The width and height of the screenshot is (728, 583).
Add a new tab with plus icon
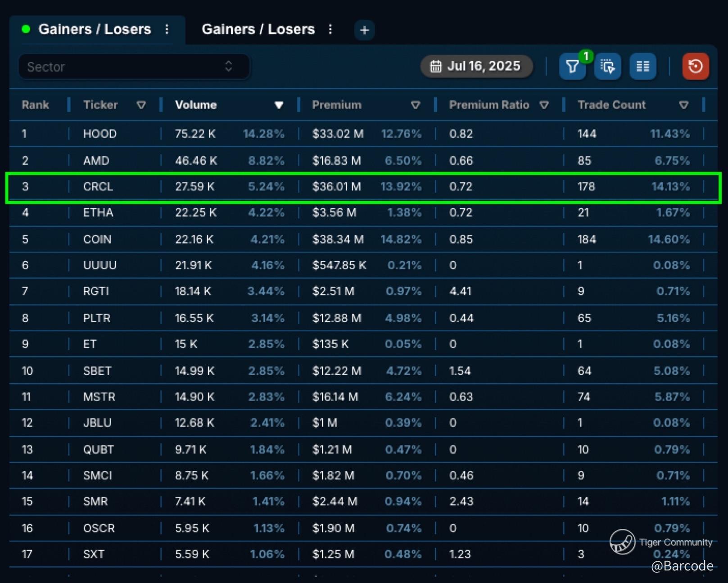coord(364,30)
